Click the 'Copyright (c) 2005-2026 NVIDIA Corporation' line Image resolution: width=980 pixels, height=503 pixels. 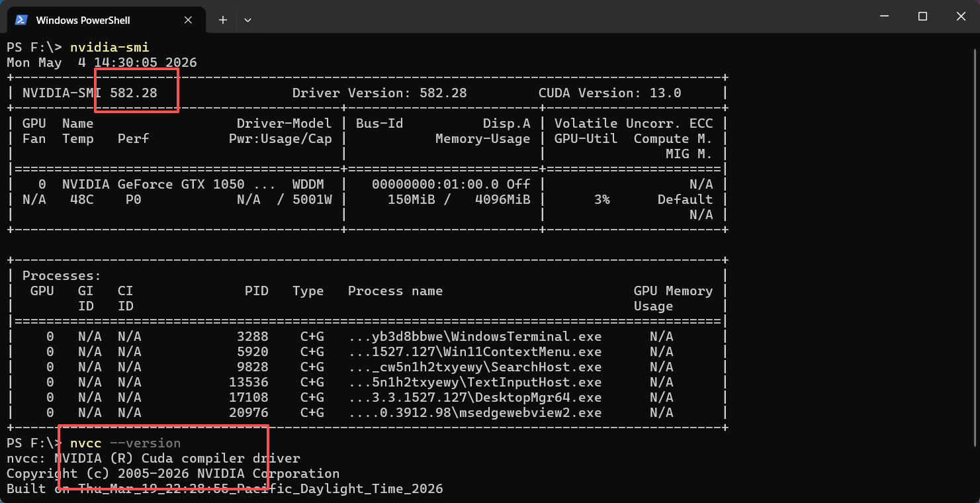(173, 473)
